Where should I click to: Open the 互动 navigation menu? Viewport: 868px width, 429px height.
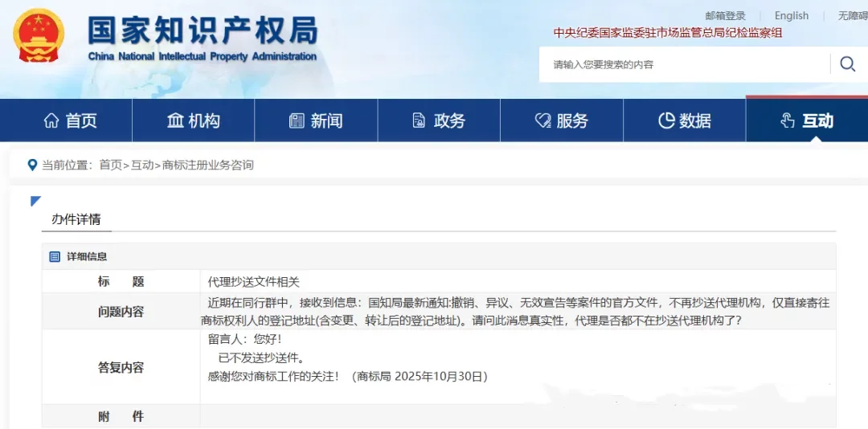[x=807, y=121]
